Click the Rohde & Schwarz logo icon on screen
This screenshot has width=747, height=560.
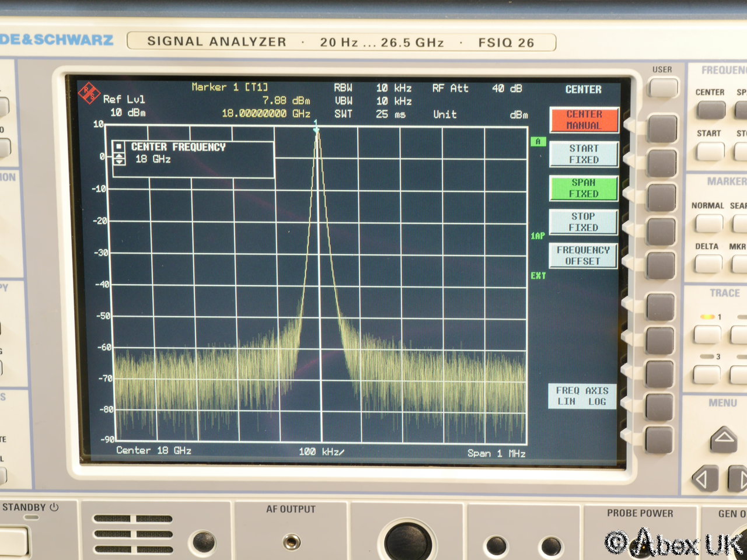(89, 93)
